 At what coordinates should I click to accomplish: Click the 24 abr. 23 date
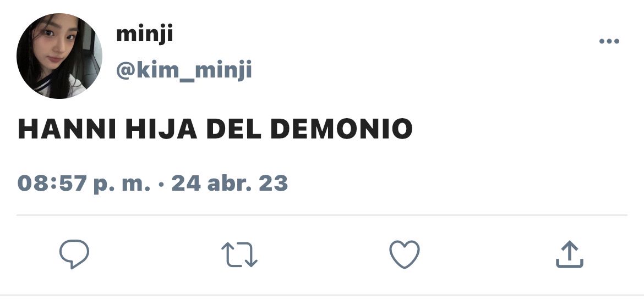(230, 183)
